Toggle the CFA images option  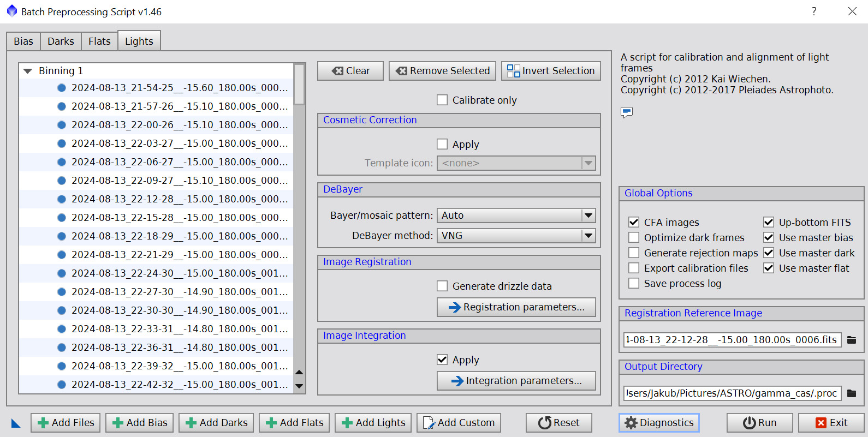tap(634, 222)
